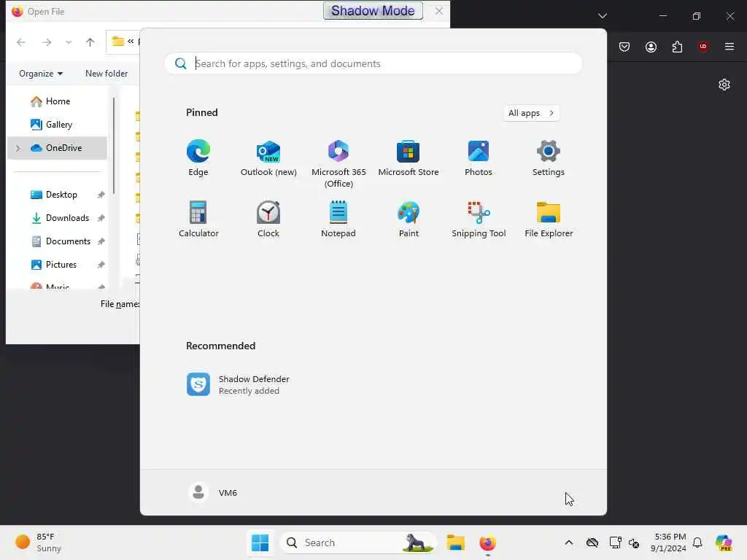
Task: Click the muted volume tray icon
Action: 634,542
